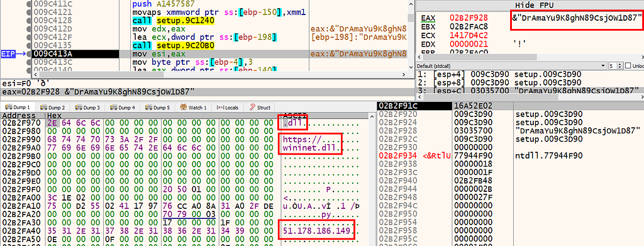Image resolution: width=644 pixels, height=246 pixels.
Task: Click the eax=02B2F928 info line
Action: (207, 92)
